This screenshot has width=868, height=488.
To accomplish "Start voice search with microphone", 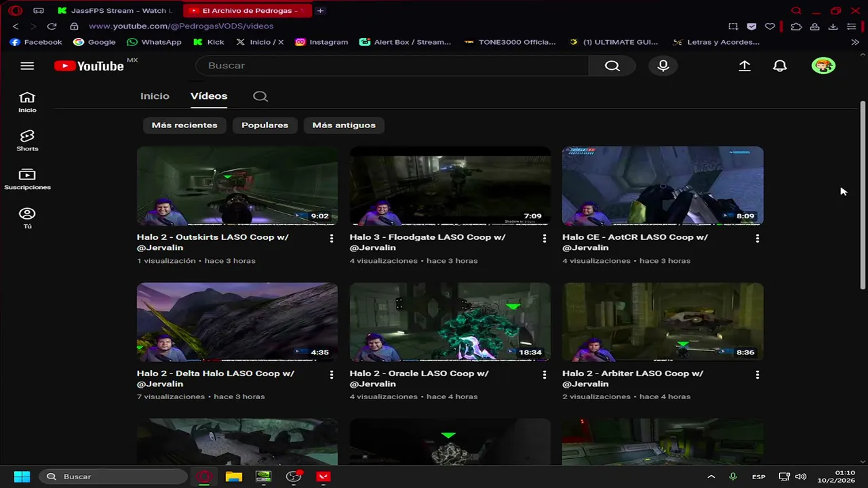I will [x=663, y=66].
